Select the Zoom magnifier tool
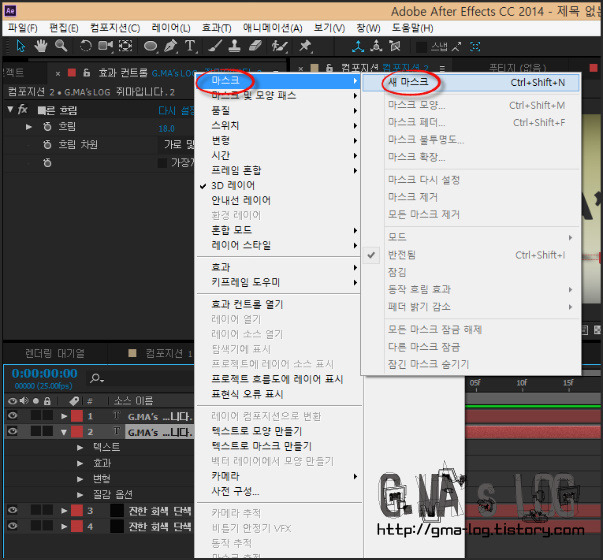 click(61, 46)
